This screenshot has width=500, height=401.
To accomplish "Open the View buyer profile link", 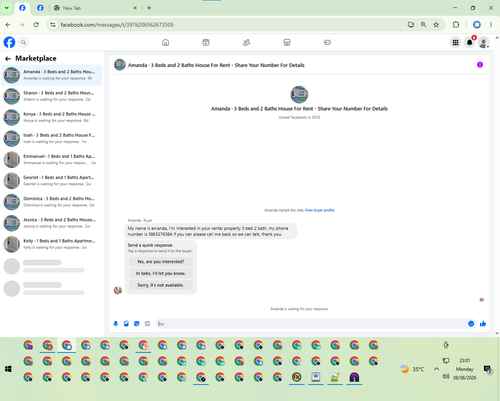I will (319, 210).
